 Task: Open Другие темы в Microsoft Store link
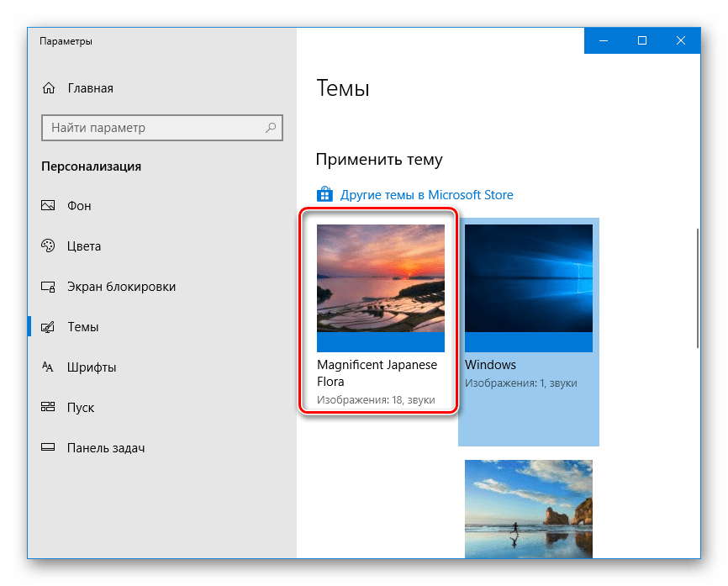(426, 195)
